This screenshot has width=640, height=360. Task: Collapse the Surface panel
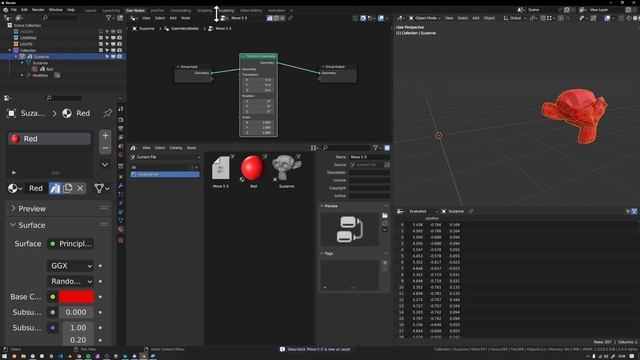(58, 225)
